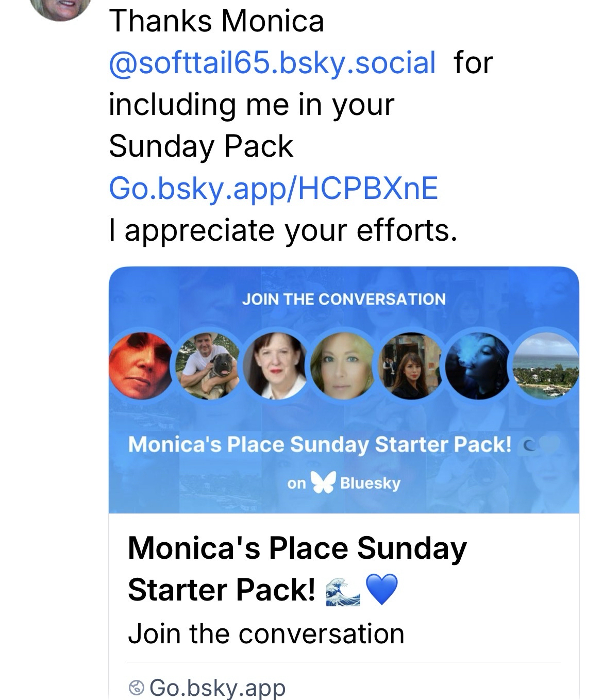Select the man holding a dog avatar
The image size is (603, 700).
tap(208, 365)
